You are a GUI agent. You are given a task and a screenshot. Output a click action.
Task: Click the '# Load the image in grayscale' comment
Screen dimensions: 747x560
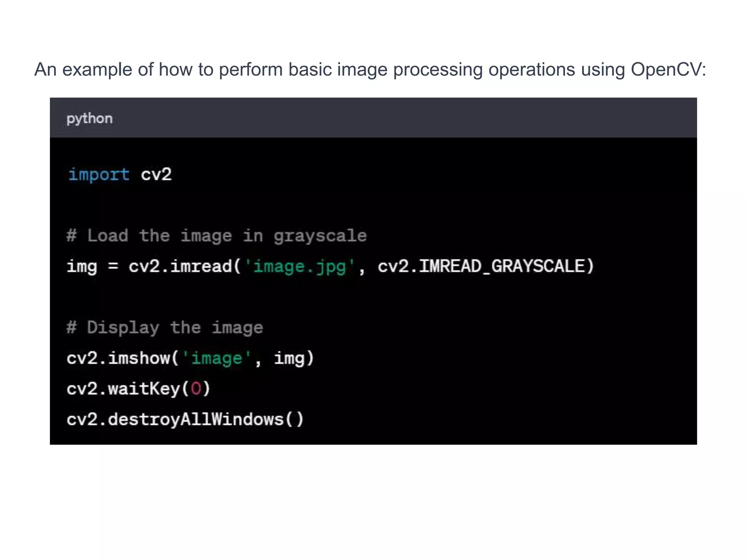pyautogui.click(x=217, y=236)
